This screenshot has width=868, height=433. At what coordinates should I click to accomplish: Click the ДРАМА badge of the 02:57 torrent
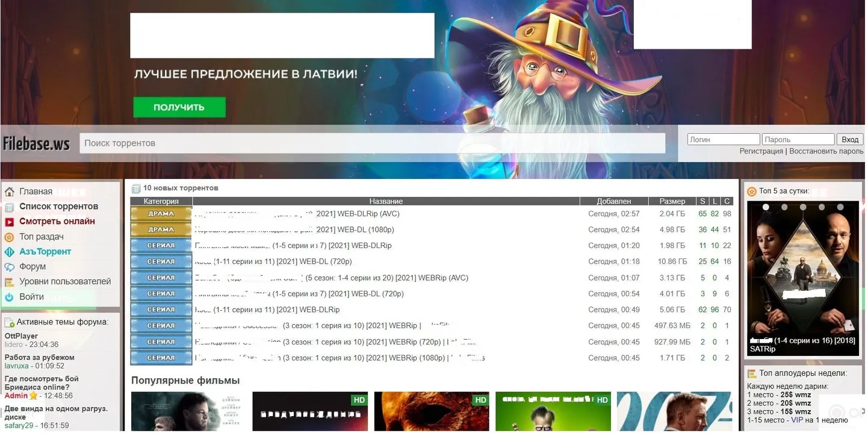click(161, 214)
